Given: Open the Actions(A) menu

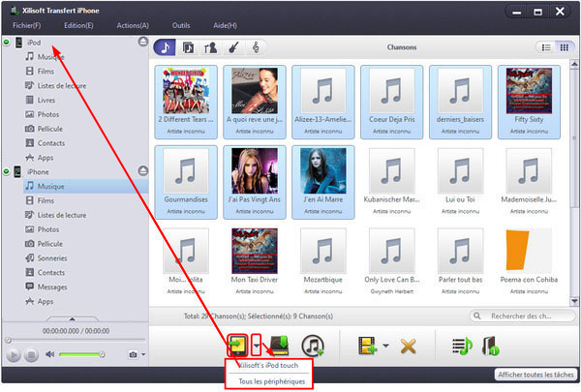Looking at the screenshot, I should [133, 25].
